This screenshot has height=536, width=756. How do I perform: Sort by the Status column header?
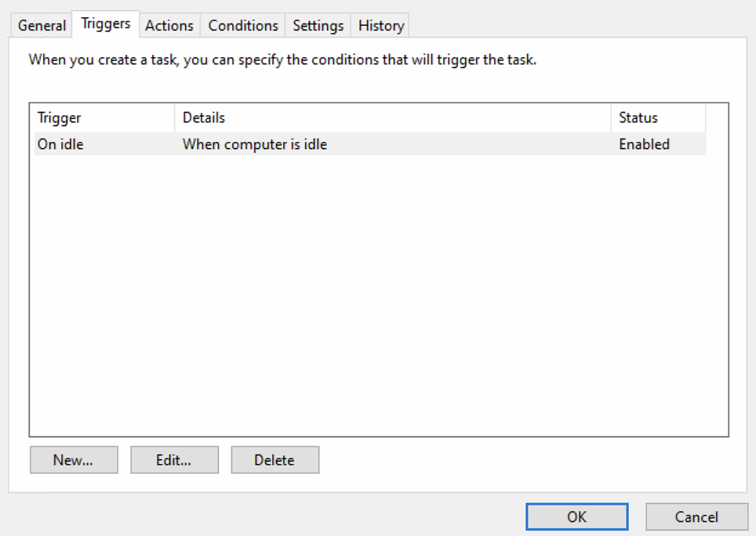tap(659, 118)
